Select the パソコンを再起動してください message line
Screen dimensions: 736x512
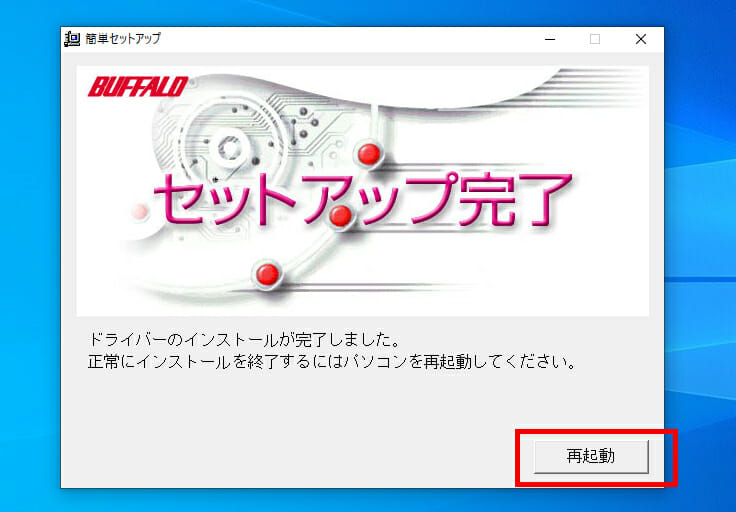[x=332, y=362]
